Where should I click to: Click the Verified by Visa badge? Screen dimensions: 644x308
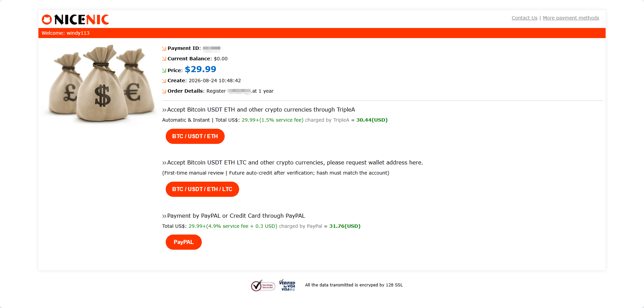[287, 285]
